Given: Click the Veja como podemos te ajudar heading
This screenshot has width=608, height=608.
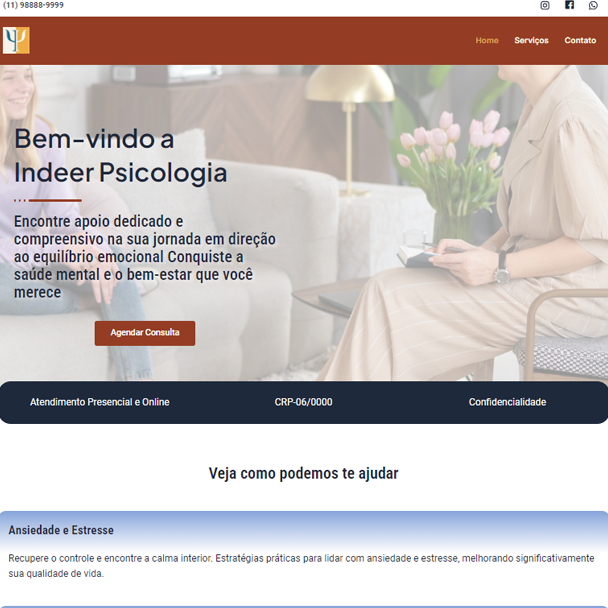Looking at the screenshot, I should tap(304, 473).
